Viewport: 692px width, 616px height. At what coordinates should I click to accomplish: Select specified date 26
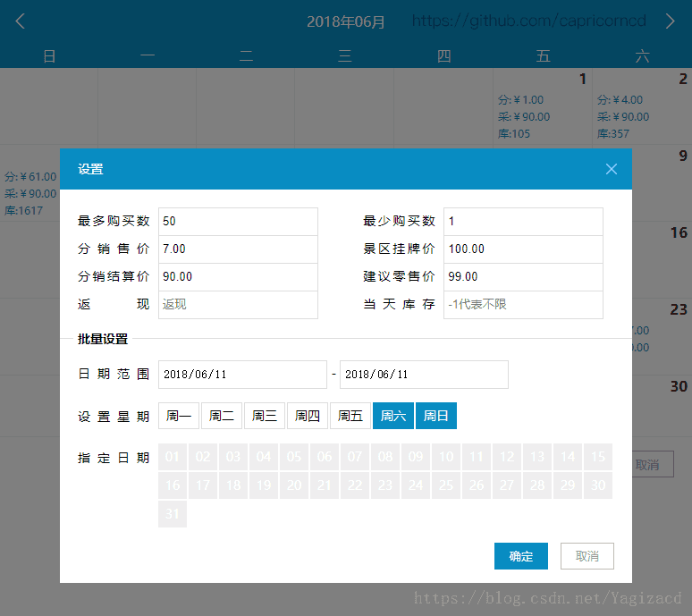477,485
